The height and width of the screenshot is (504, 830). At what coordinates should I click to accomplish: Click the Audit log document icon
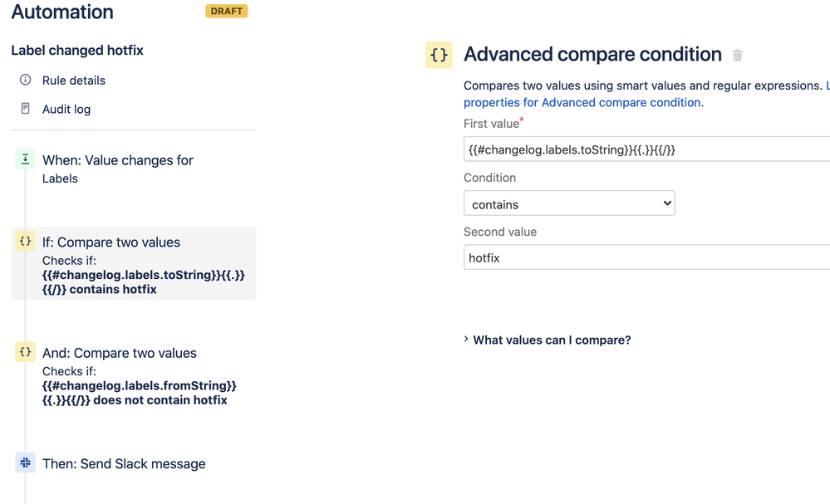click(25, 109)
